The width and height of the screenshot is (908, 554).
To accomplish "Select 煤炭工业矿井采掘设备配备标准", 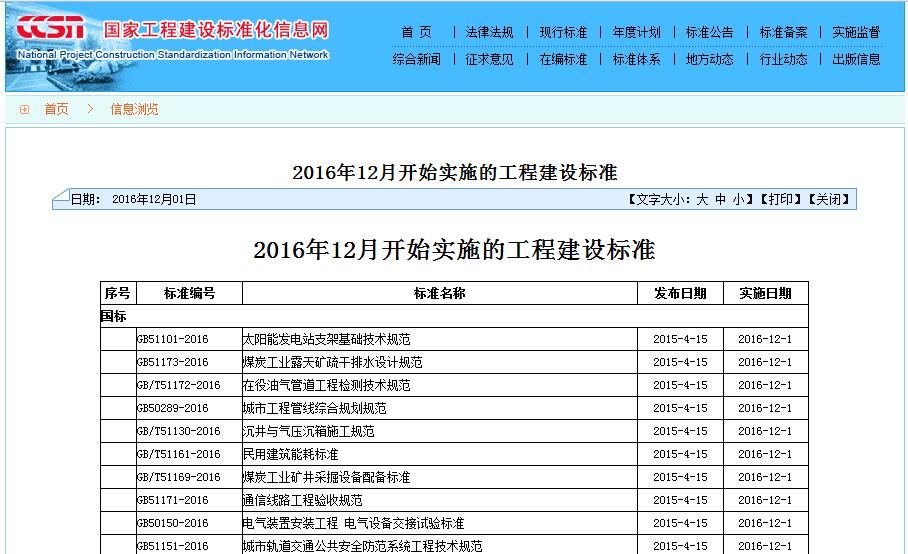I will (x=327, y=477).
